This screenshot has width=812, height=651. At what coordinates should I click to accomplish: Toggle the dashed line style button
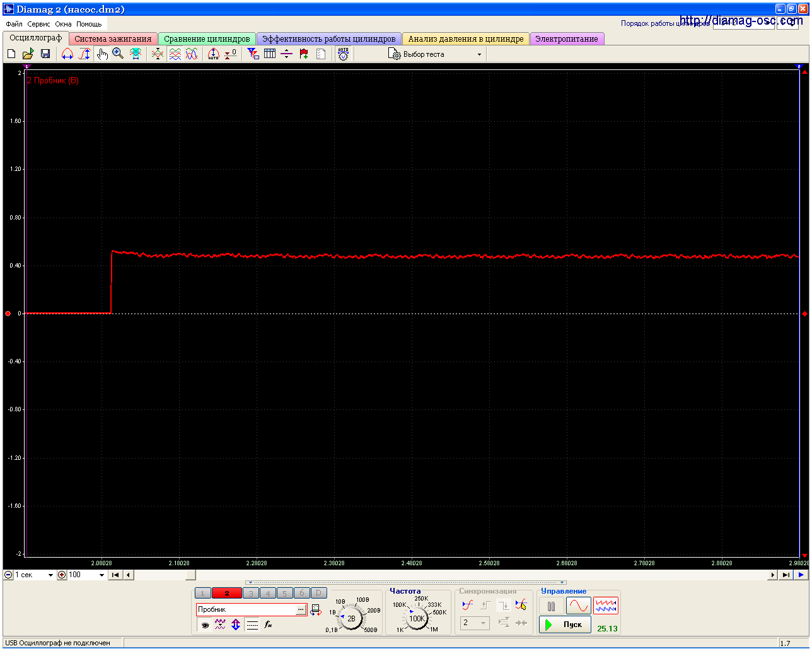[x=252, y=625]
